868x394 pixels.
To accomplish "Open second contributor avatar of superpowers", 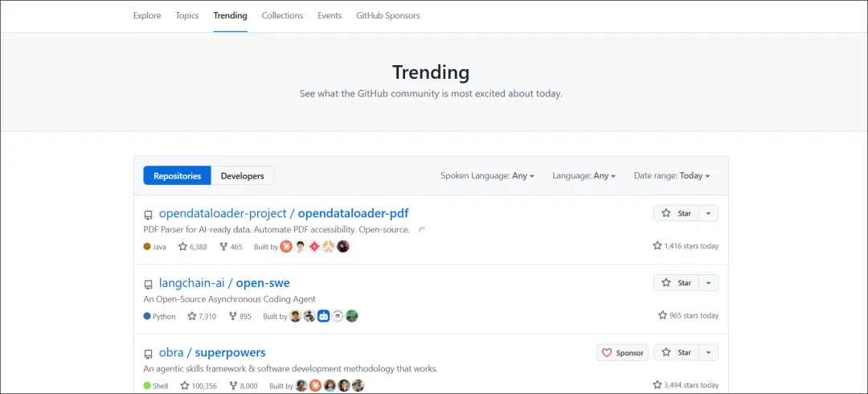I will tap(316, 385).
